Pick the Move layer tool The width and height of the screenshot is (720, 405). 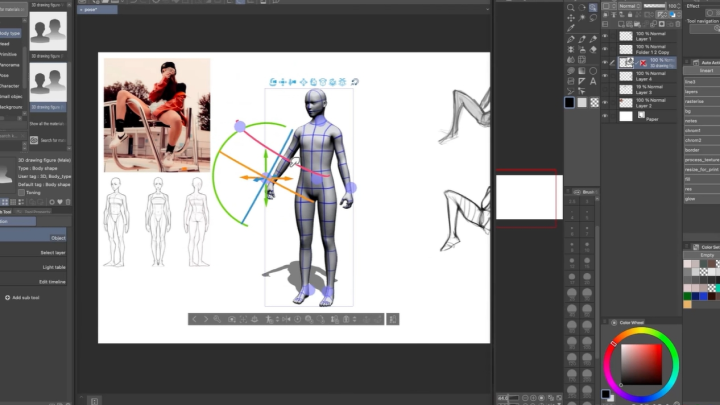click(570, 18)
